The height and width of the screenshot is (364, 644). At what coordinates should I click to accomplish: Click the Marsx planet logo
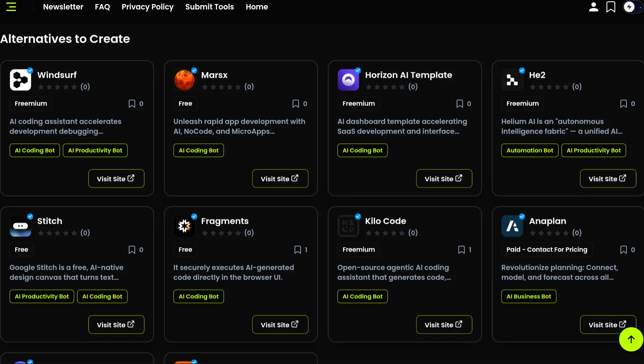pos(184,80)
